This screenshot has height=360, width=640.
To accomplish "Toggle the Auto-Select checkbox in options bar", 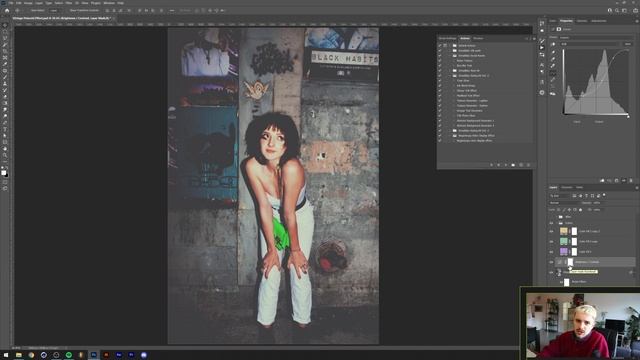I will (x=28, y=10).
